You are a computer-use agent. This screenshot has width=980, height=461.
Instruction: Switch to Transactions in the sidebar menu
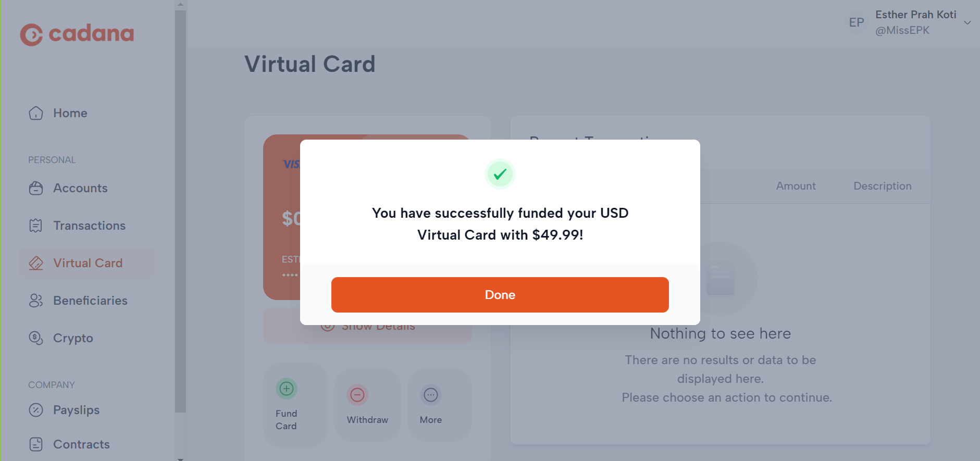click(x=89, y=226)
